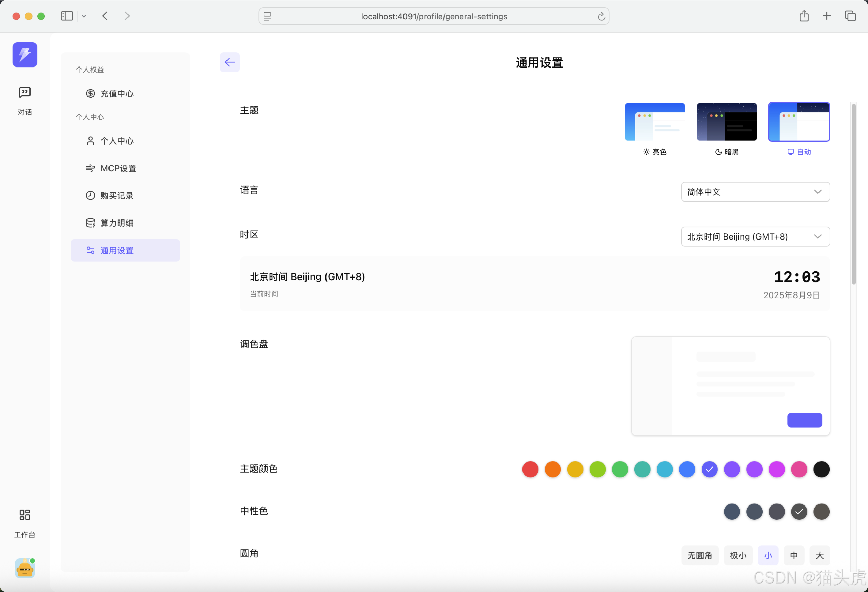Screen dimensions: 868x592
Task: Click the lightning app logo
Action: (24, 55)
